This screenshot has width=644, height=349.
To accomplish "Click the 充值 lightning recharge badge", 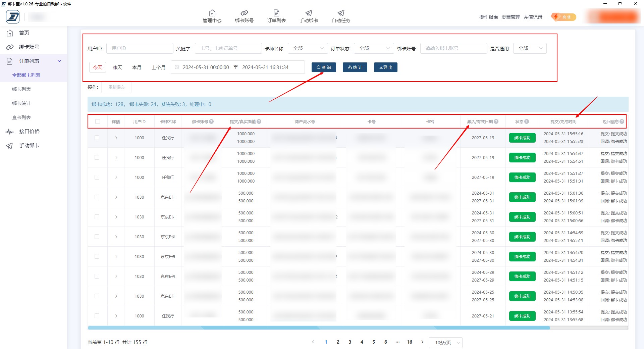I will pyautogui.click(x=563, y=17).
